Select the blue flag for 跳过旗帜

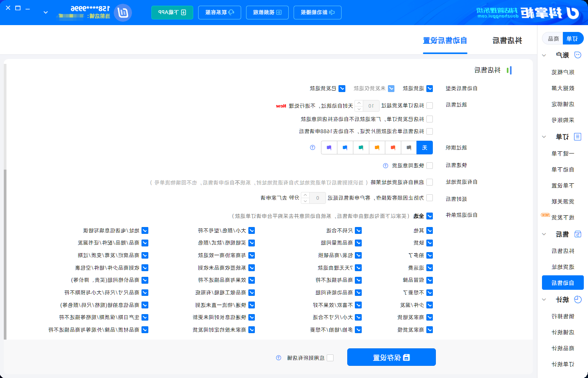pyautogui.click(x=345, y=148)
